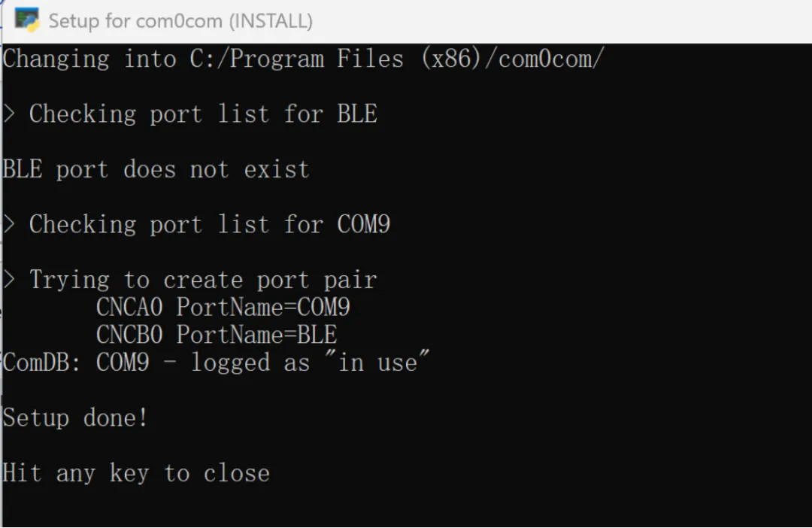Click the 'Checking port list for BLE' text
The height and width of the screenshot is (528, 812).
click(203, 114)
